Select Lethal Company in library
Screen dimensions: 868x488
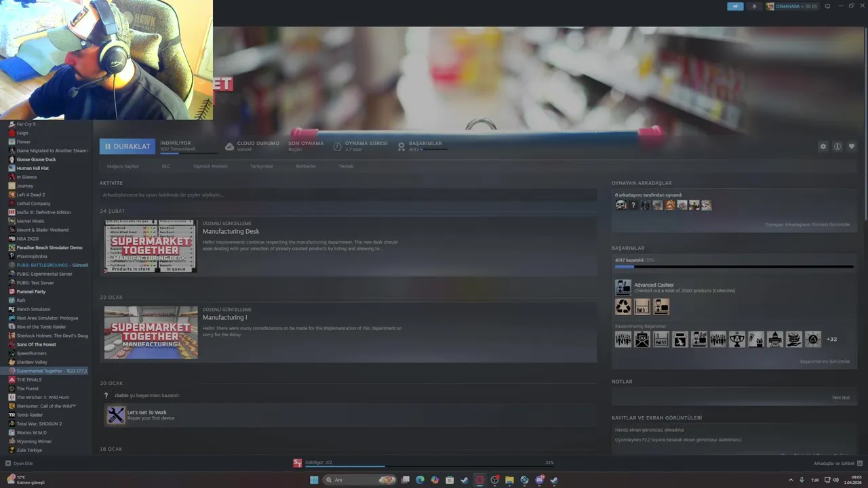pyautogui.click(x=33, y=203)
